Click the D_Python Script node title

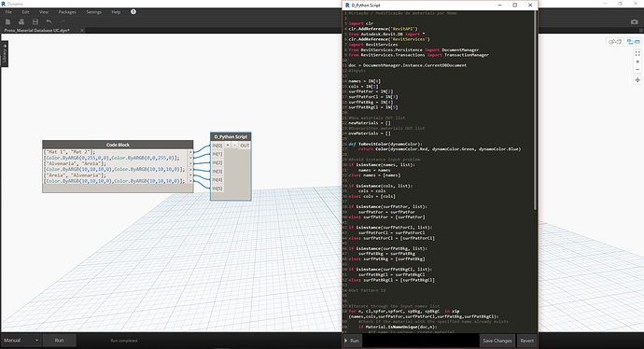(x=231, y=137)
